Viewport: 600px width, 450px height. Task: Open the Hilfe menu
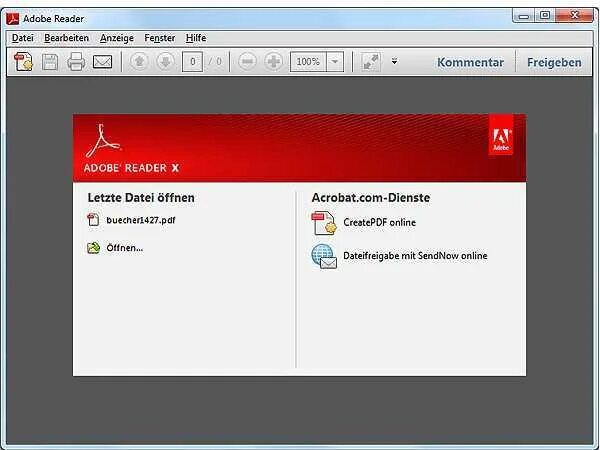pos(196,38)
